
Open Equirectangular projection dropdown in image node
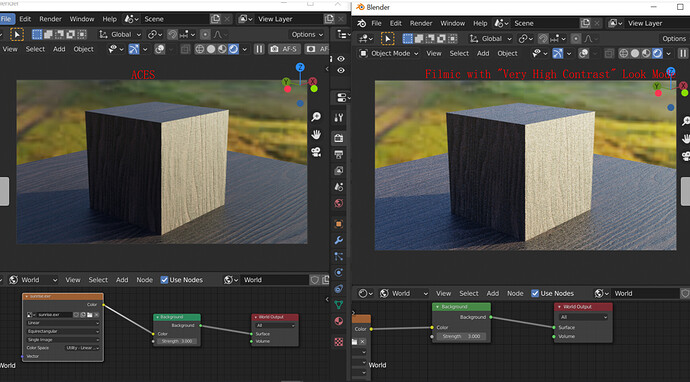tap(63, 331)
